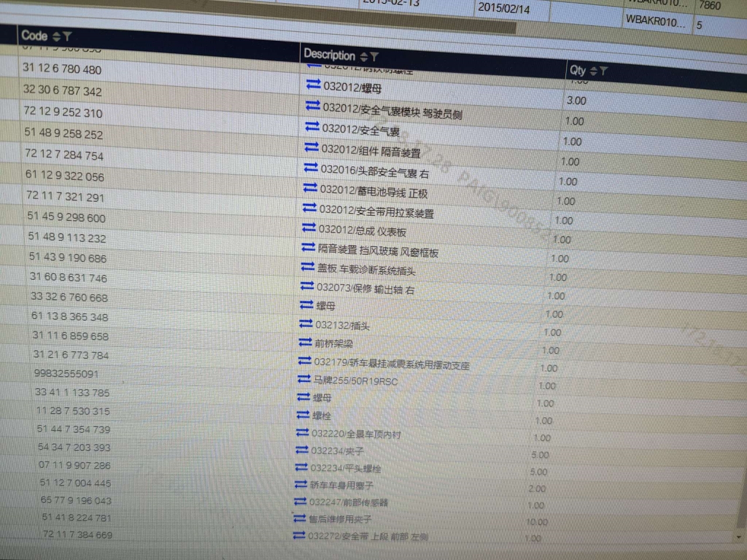Select part code 51 45 9 298 600

[x=67, y=217]
